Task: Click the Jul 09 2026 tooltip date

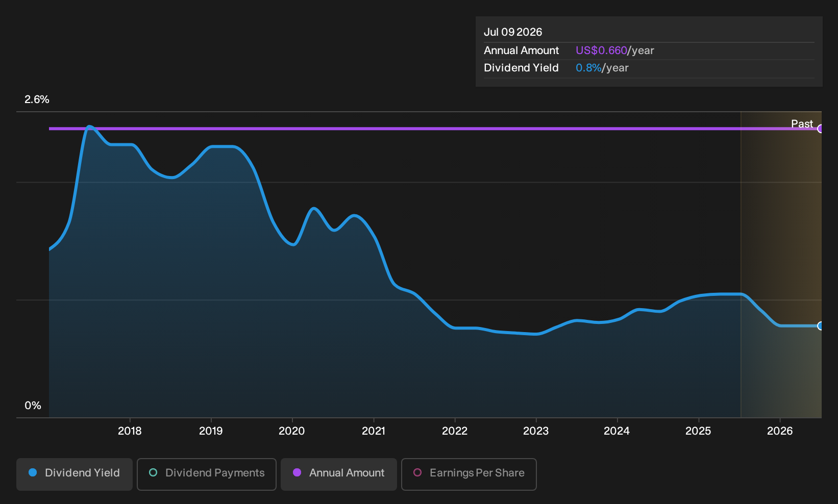Action: (x=513, y=32)
